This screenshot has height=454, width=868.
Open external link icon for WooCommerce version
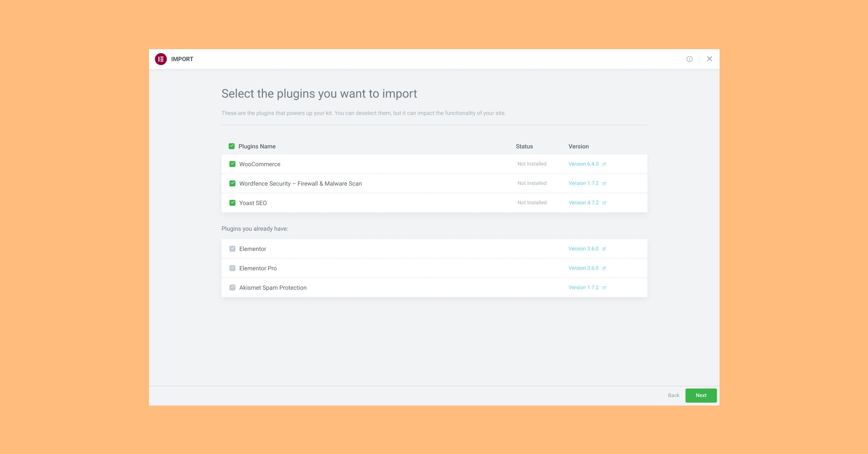(604, 164)
